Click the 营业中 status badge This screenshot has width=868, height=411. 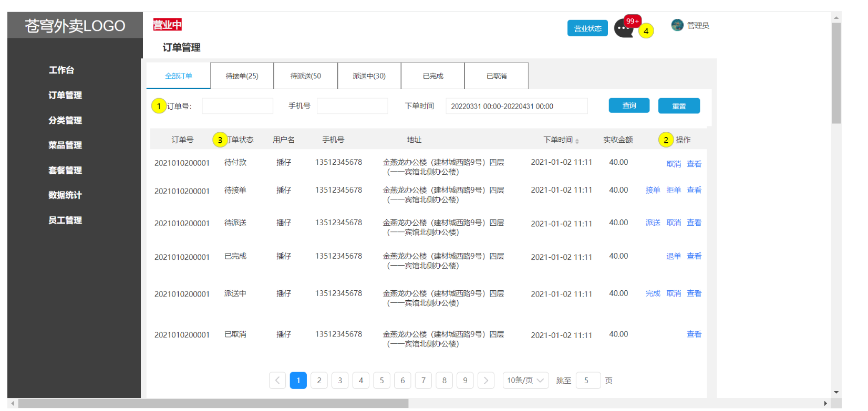click(168, 25)
